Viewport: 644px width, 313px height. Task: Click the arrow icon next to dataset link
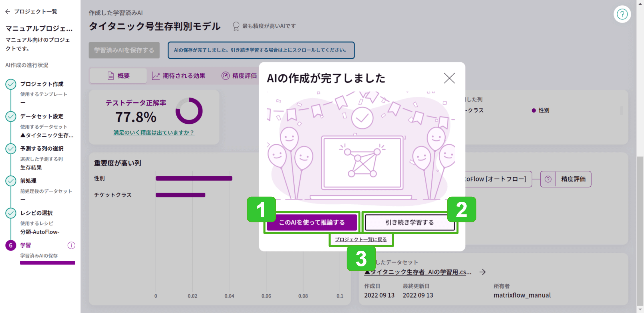pos(482,272)
